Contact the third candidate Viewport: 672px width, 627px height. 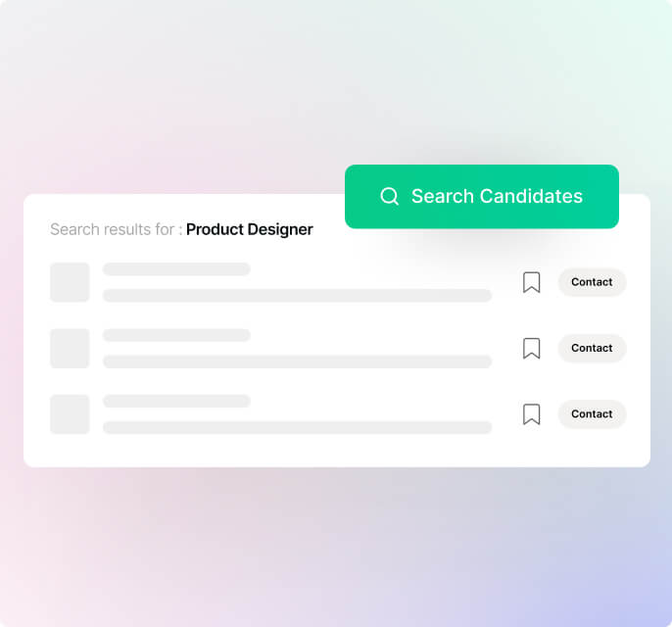tap(592, 414)
